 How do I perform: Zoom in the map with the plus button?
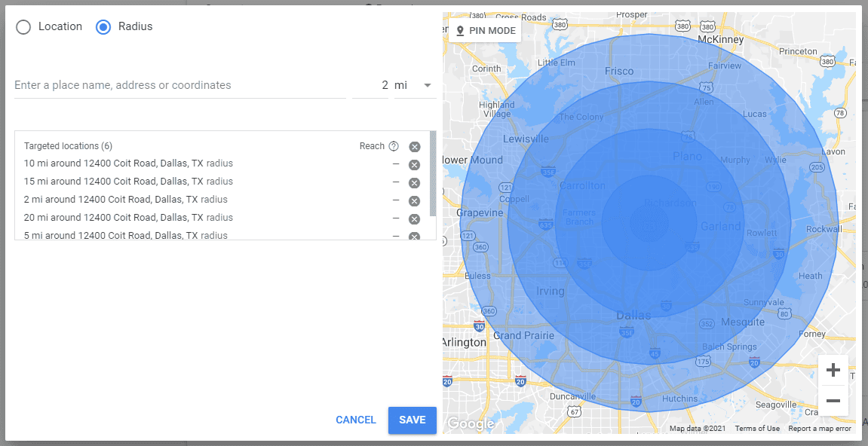pos(833,370)
